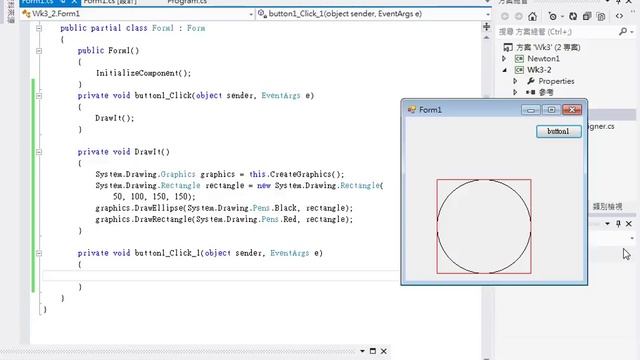Go forward in Solution Explorer toolbar
The width and height of the screenshot is (640, 360).
tap(518, 16)
